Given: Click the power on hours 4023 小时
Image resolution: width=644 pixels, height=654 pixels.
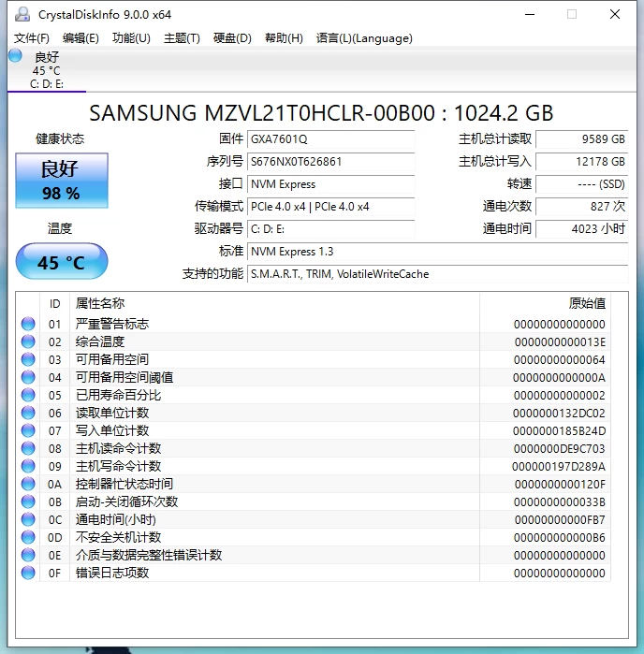Looking at the screenshot, I should coord(582,229).
